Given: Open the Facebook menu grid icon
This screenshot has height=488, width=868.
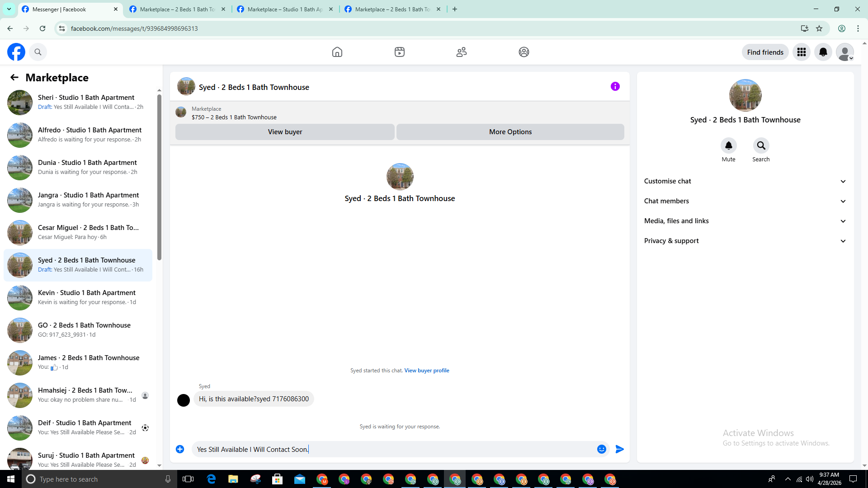Looking at the screenshot, I should (x=801, y=52).
